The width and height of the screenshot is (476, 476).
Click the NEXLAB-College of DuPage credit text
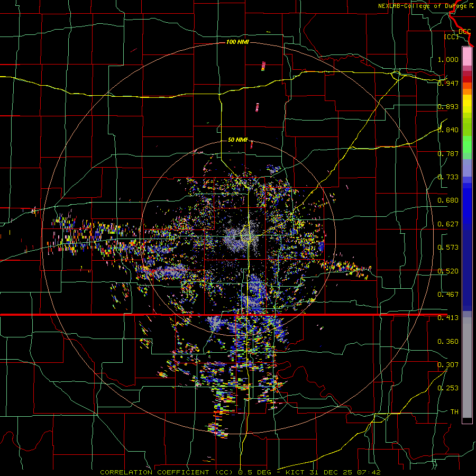(423, 6)
